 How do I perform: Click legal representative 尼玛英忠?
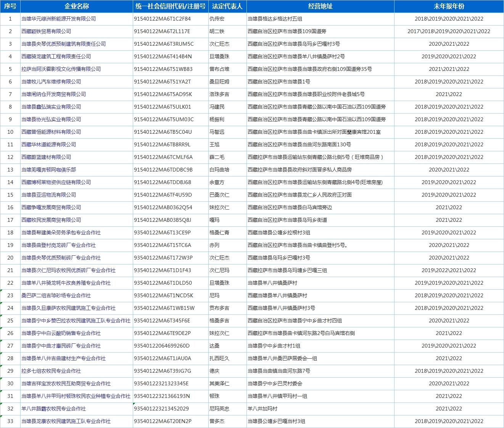click(x=219, y=409)
